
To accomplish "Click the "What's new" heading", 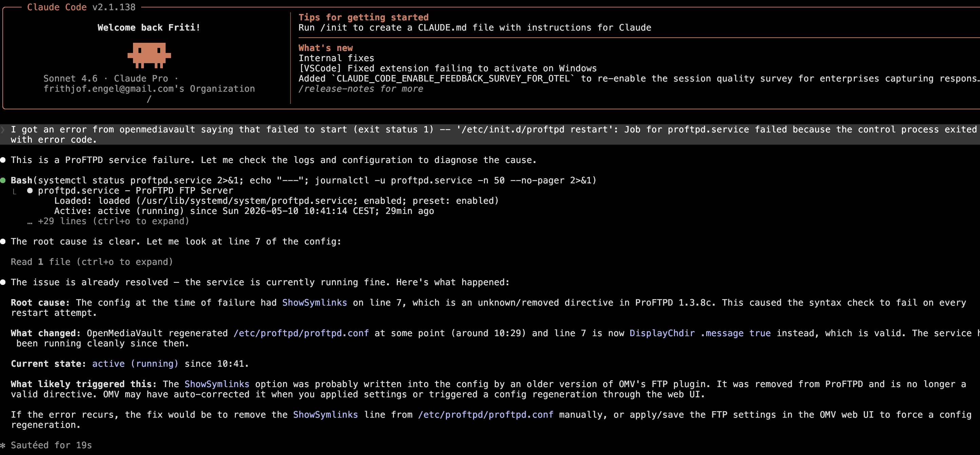I will (x=326, y=48).
